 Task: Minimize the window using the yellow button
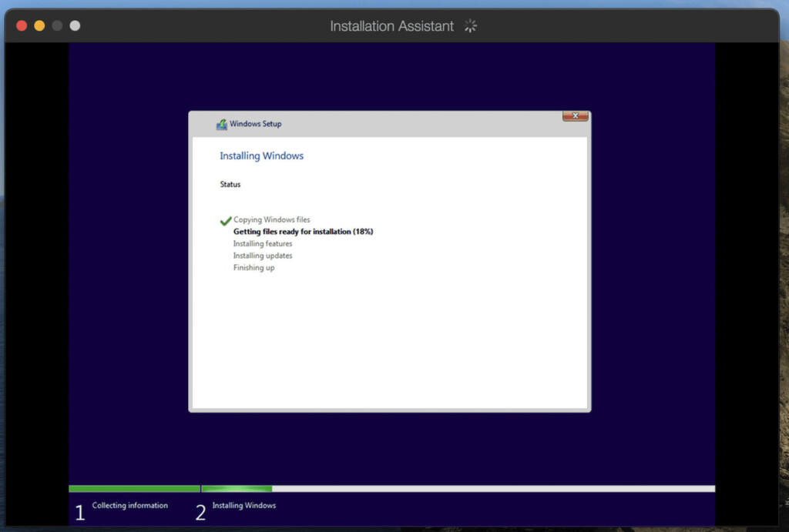[39, 25]
